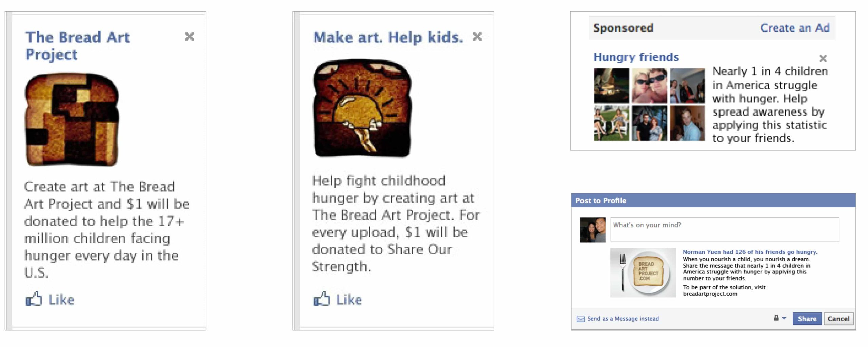Viewport: 868px width, 347px height.
Task: Open the lock privacy dropdown
Action: [780, 318]
